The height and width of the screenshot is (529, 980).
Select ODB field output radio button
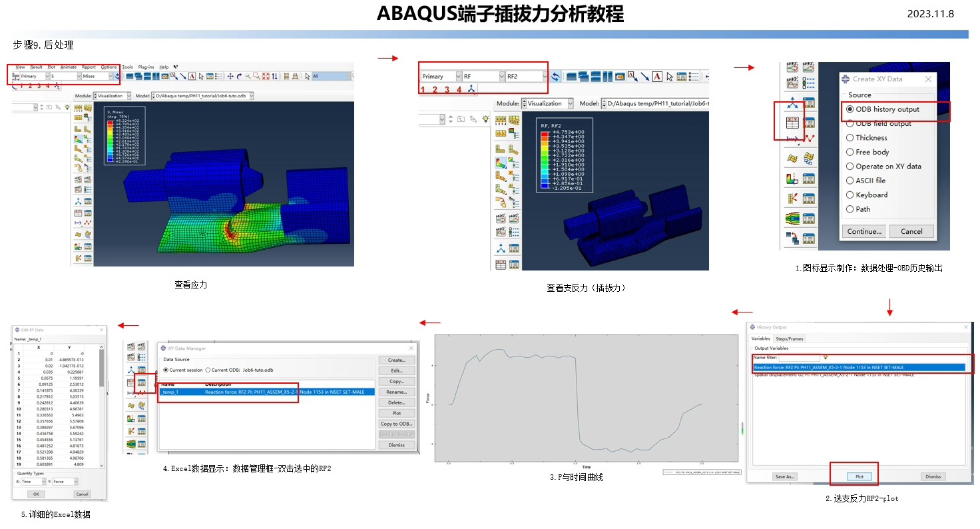coord(850,123)
